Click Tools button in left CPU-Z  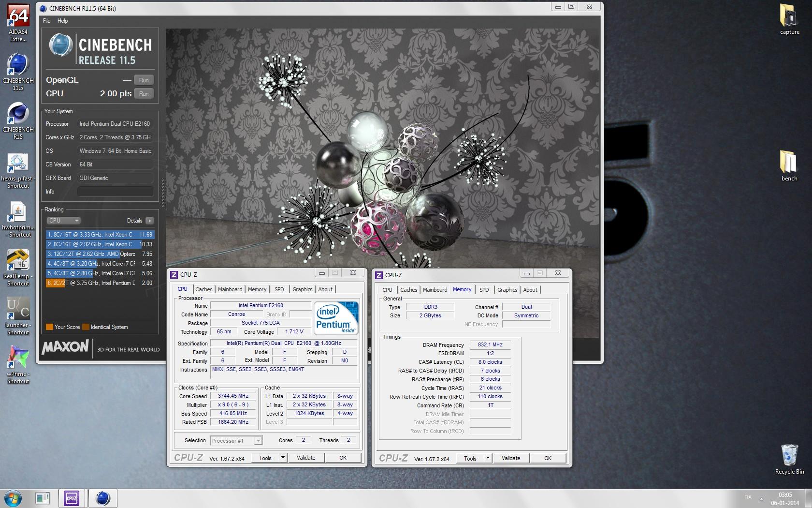(265, 458)
